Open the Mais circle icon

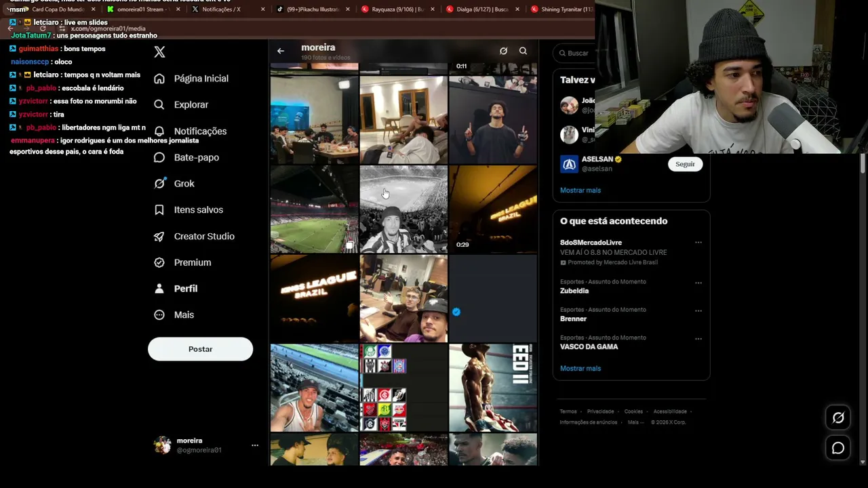(159, 315)
